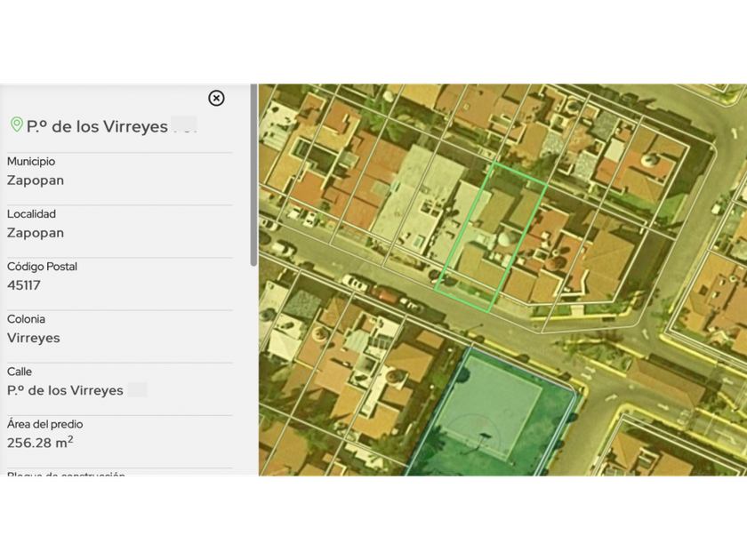747x560 pixels.
Task: Select the 'Calle' label
Action: 19,372
